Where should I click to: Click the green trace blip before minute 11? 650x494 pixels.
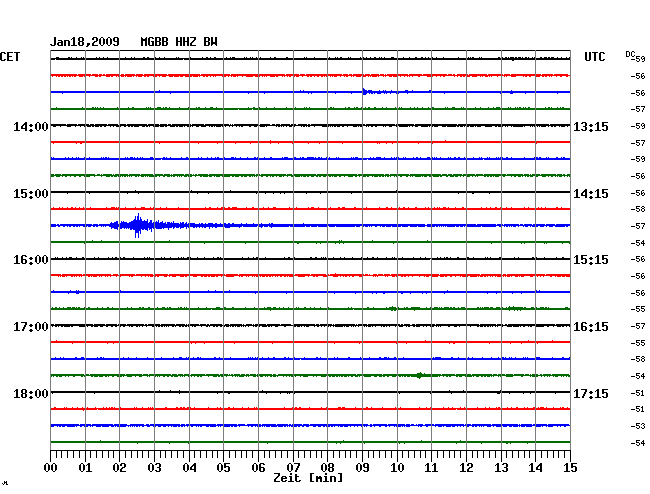click(420, 375)
